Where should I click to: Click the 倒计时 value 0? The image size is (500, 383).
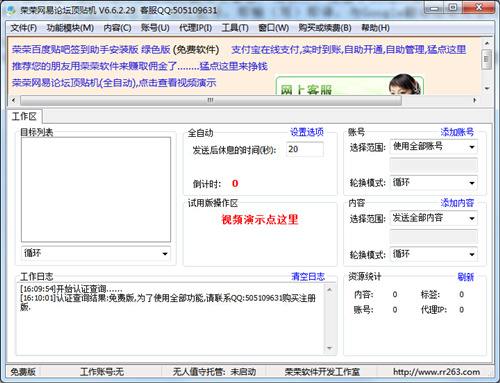[235, 183]
